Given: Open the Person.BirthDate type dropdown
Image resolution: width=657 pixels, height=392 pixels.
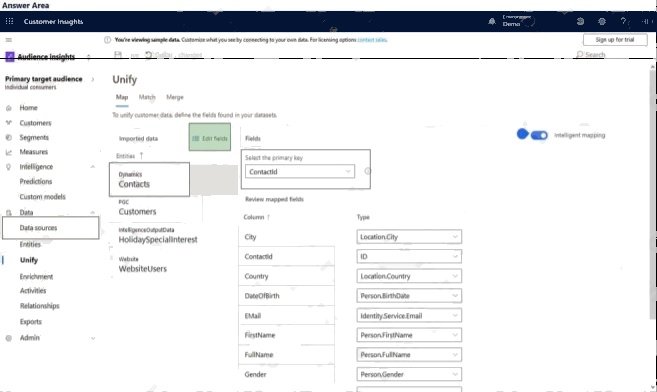Looking at the screenshot, I should (x=409, y=296).
